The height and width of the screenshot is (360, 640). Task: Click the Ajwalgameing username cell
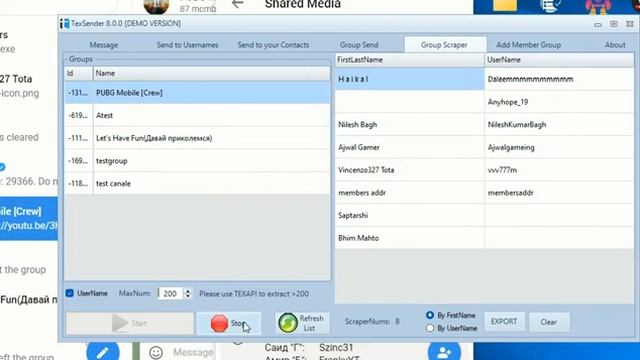(559, 147)
